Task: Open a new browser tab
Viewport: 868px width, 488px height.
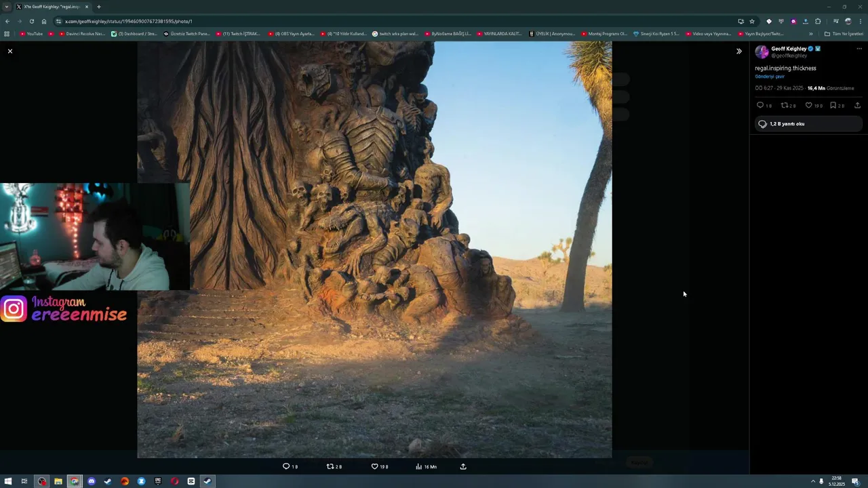Action: tap(98, 7)
